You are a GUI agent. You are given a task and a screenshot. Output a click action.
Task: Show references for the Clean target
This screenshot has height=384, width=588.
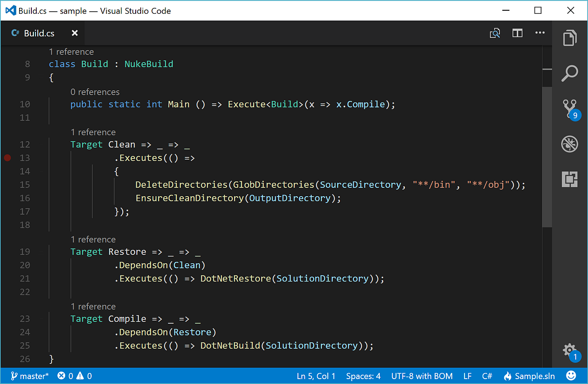point(93,132)
